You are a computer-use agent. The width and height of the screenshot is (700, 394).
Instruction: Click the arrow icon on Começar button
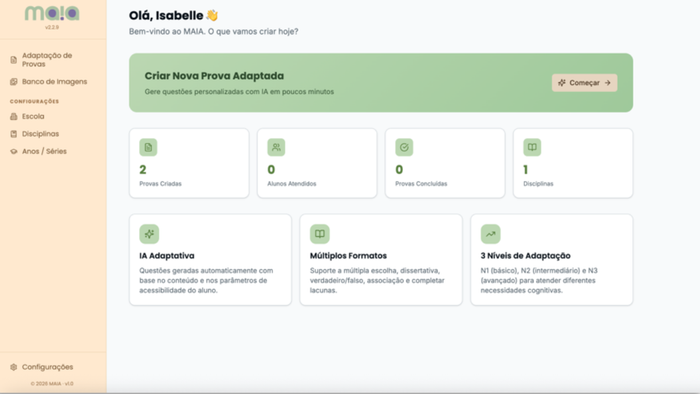tap(608, 83)
